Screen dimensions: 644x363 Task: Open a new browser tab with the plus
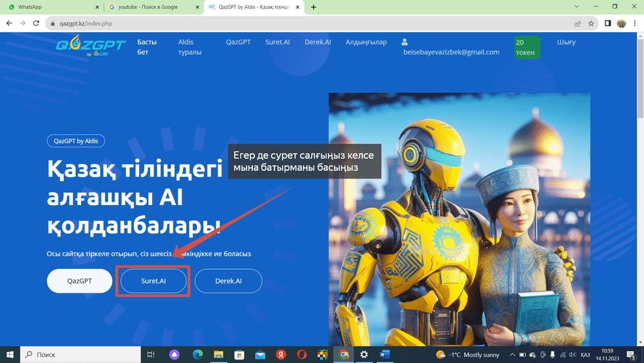click(314, 7)
